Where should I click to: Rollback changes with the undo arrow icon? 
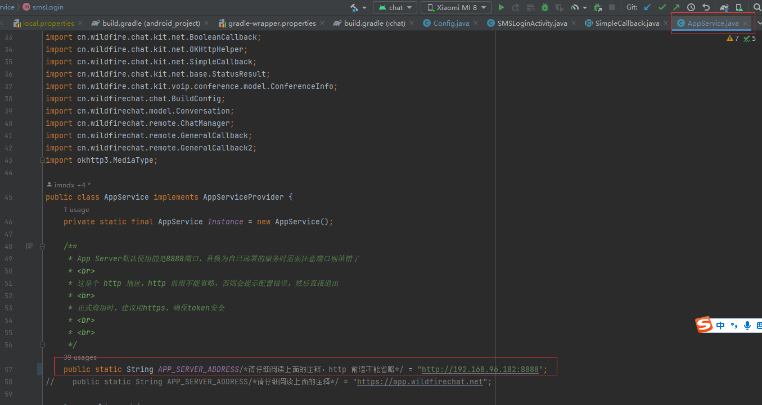(x=706, y=7)
